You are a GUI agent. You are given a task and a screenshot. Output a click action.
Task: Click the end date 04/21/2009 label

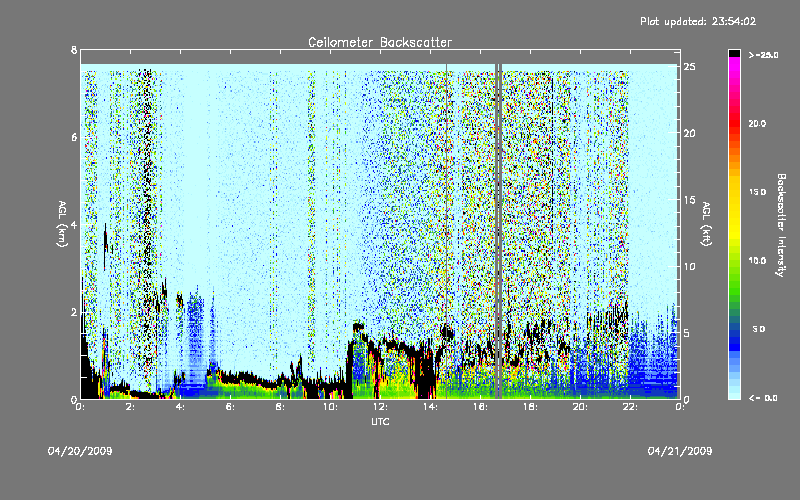point(680,451)
